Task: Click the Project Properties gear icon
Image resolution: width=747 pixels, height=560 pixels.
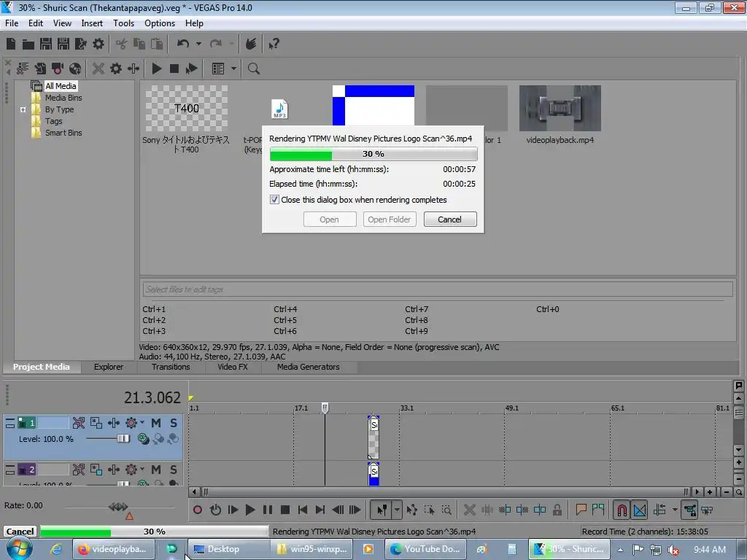Action: [98, 44]
